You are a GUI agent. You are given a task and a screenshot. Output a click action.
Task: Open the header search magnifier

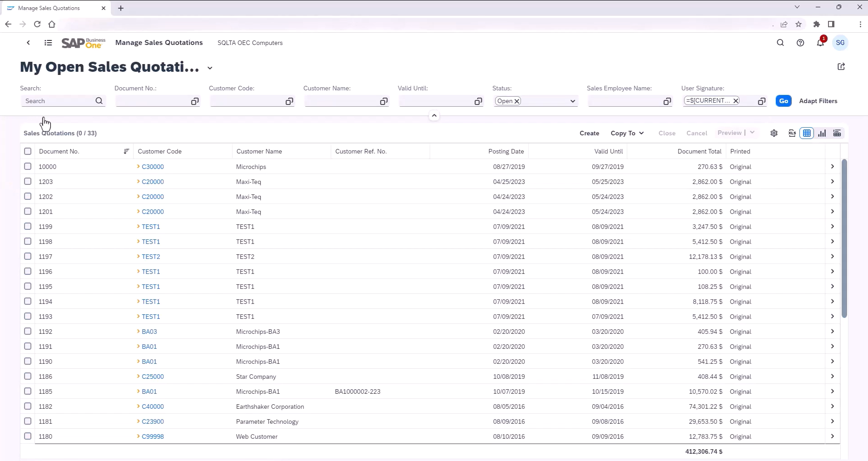point(780,43)
